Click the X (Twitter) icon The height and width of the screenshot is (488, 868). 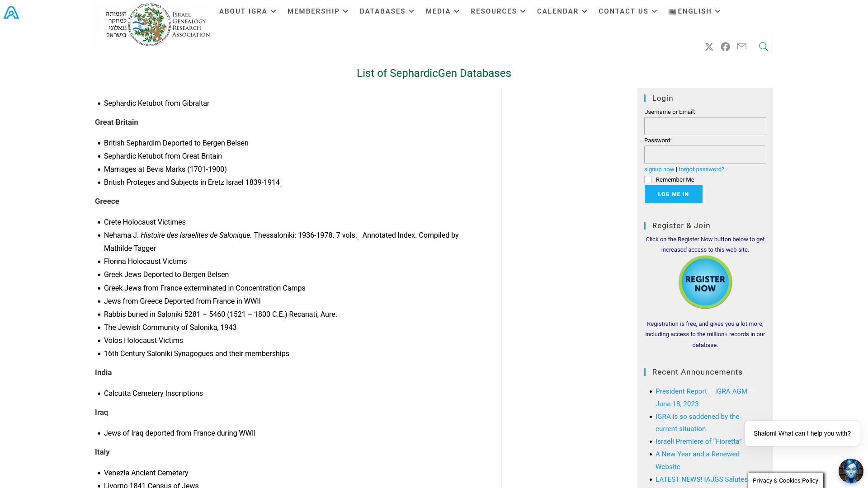[709, 47]
